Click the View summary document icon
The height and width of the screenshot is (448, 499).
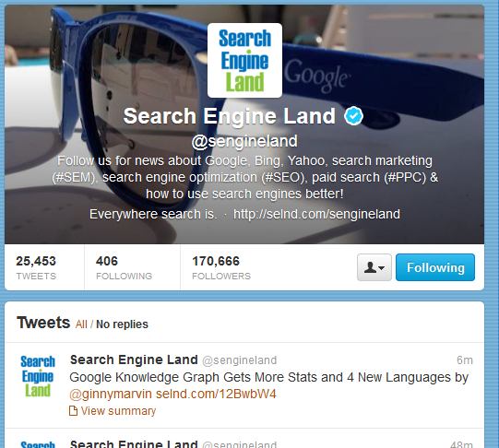coord(73,411)
